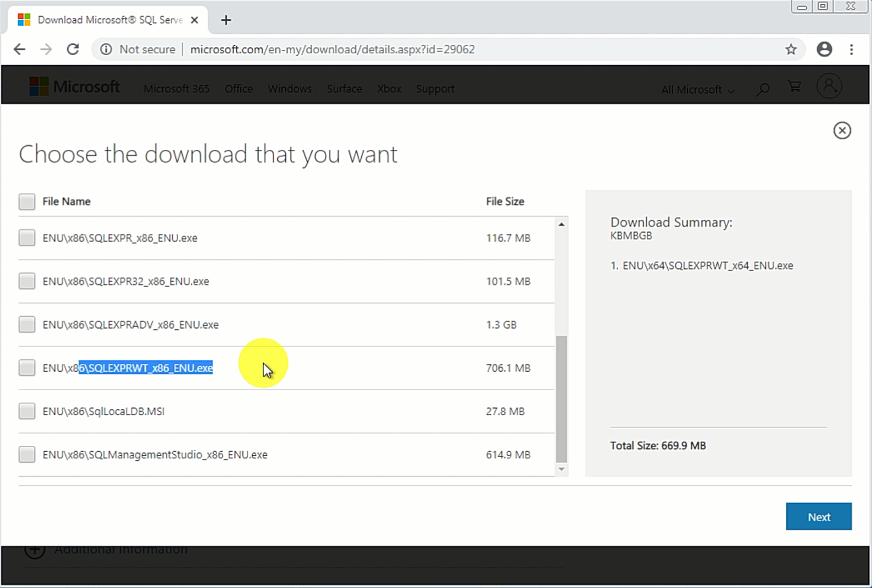Go back to previous page

point(20,49)
